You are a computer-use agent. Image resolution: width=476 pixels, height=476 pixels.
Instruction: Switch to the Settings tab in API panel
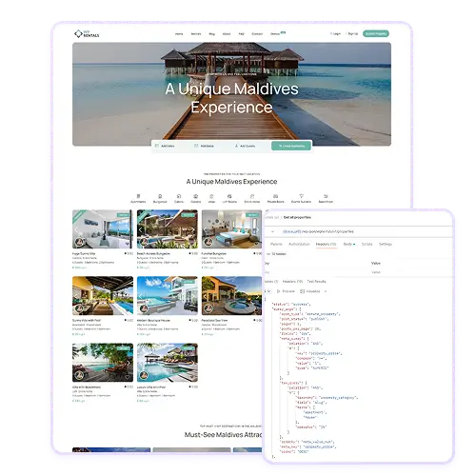[x=386, y=244]
